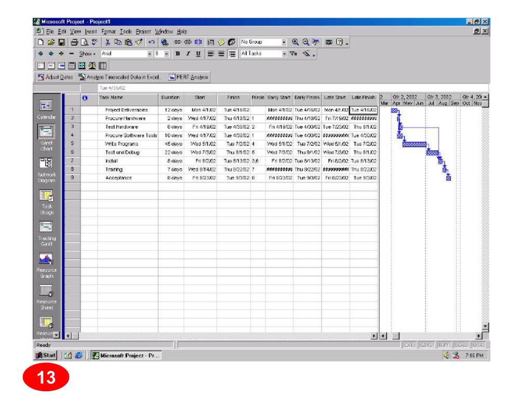Click the Zoom In magnifier

click(x=295, y=42)
